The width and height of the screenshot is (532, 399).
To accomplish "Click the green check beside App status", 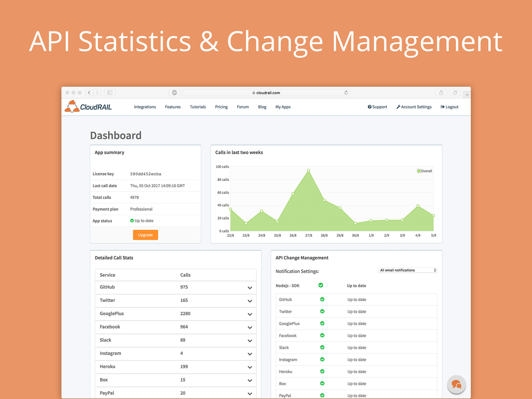I will [132, 220].
